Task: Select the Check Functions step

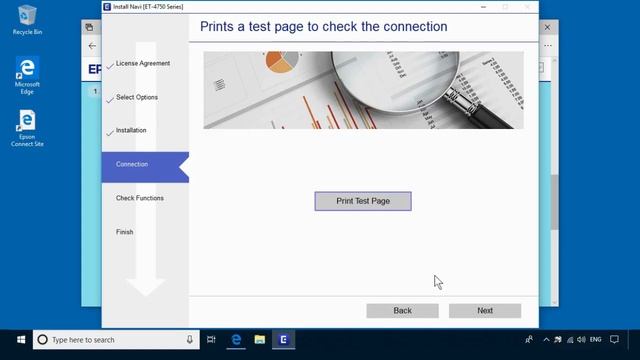Action: pyautogui.click(x=140, y=198)
